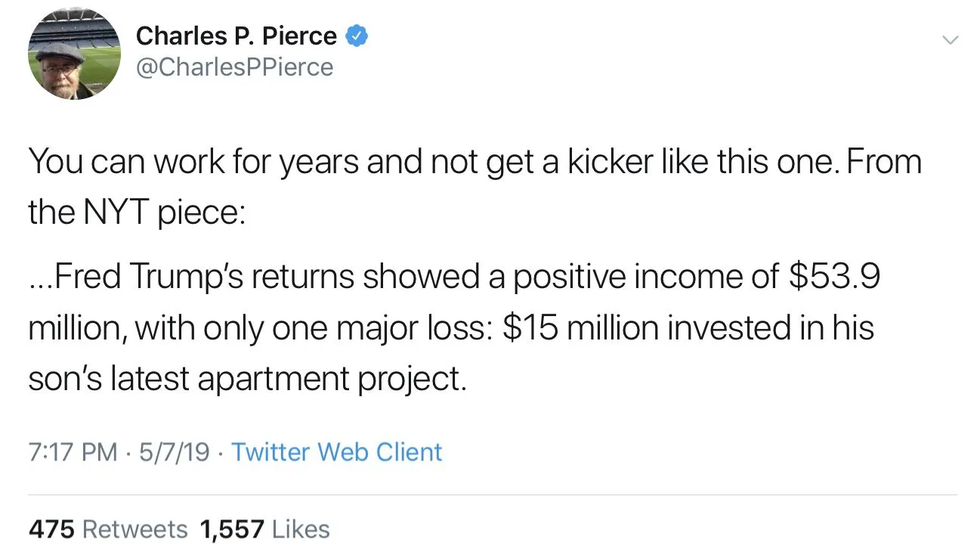Screen dimensions: 980x558
Task: Click the blue verified badge icon
Action: coord(357,36)
